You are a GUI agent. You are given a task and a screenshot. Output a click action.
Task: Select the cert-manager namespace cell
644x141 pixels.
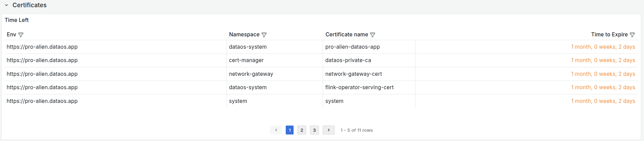click(x=246, y=60)
